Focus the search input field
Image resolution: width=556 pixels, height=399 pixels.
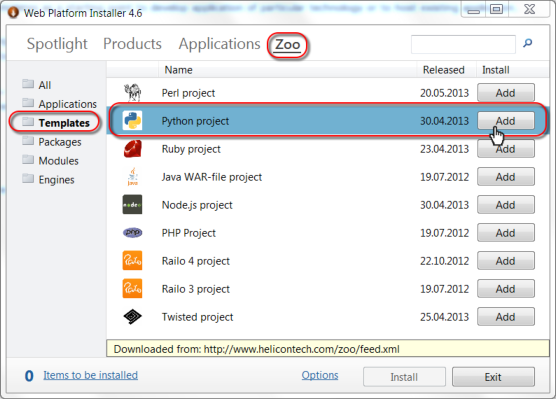coord(463,44)
